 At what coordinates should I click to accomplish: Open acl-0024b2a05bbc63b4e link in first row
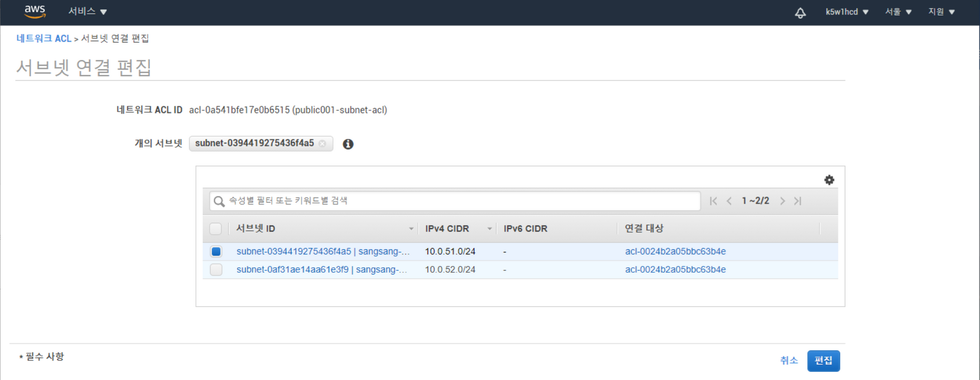[675, 252]
